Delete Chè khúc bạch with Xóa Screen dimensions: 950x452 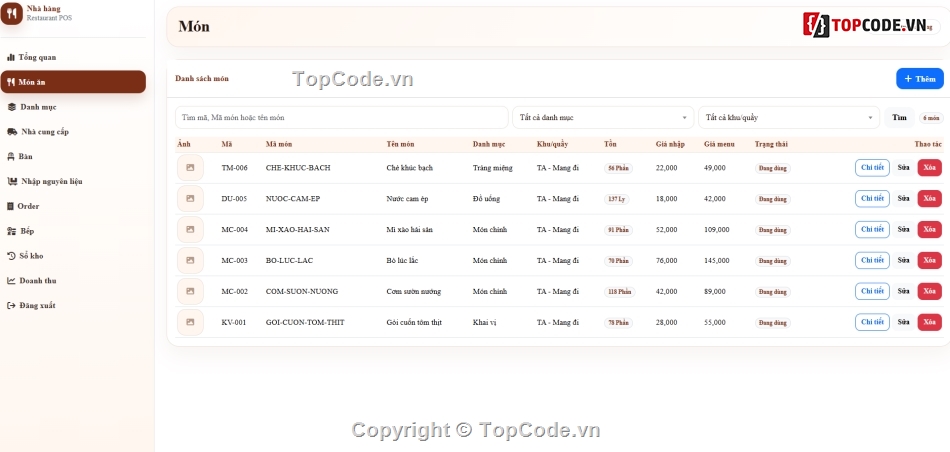pos(929,168)
